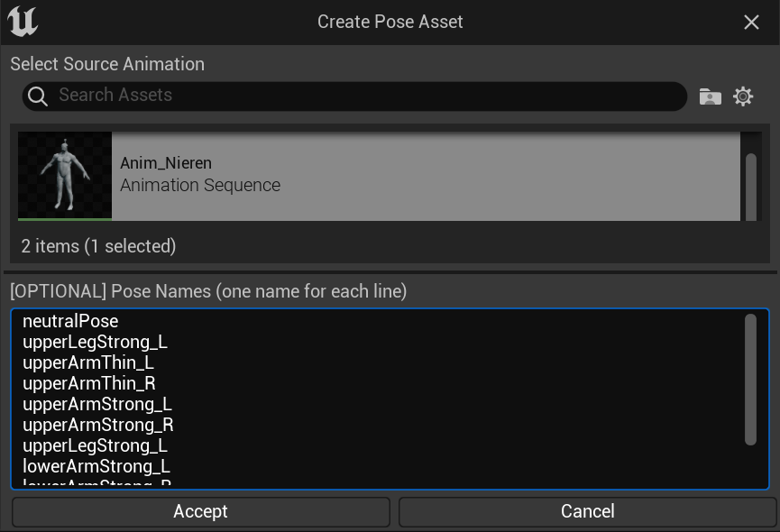This screenshot has height=532, width=780.
Task: Select the Anim_Nieren mannequin thumbnail
Action: [65, 176]
